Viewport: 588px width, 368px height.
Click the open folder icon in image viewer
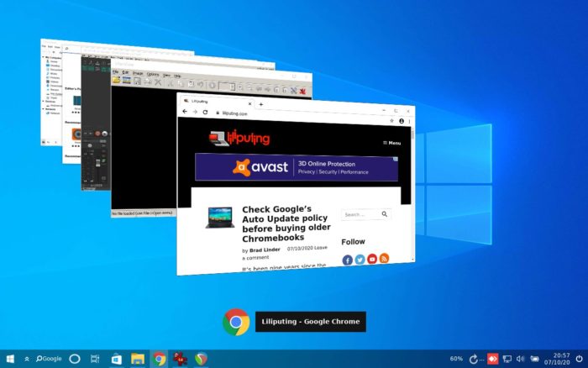[116, 80]
